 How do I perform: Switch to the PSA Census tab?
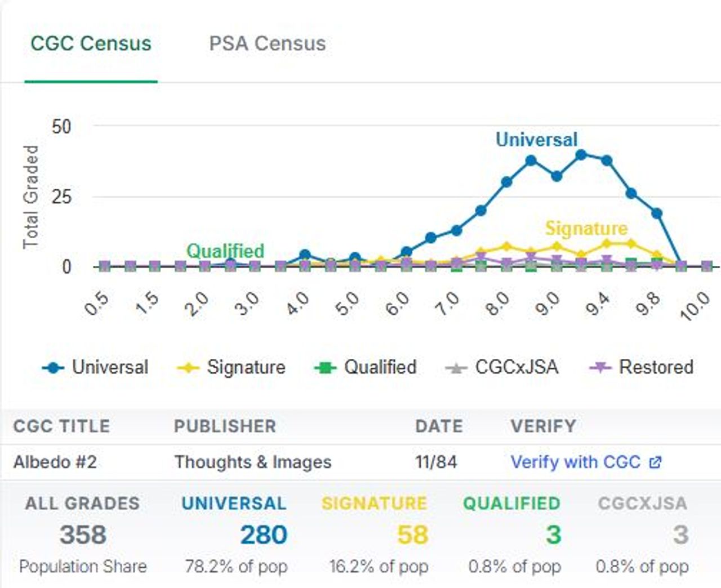pos(267,44)
